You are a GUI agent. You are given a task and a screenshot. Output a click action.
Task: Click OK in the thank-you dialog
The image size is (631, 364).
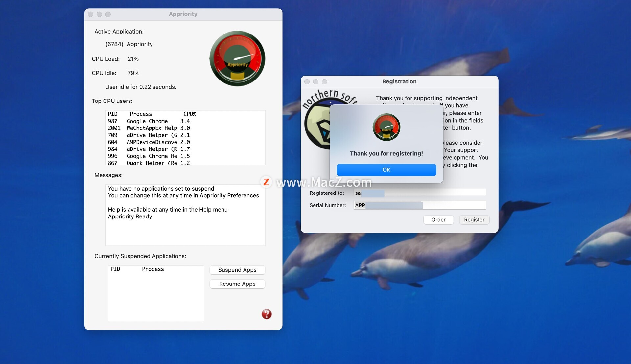pos(386,170)
